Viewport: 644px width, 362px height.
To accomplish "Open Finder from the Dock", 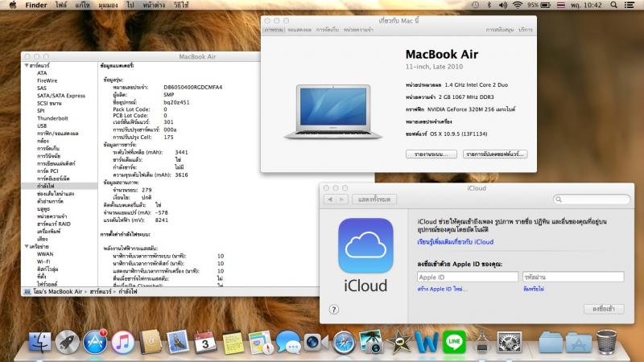I will 39,343.
